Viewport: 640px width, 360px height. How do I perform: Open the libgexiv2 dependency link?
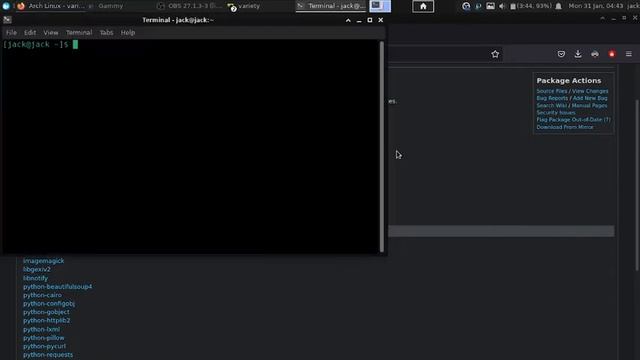(37, 269)
